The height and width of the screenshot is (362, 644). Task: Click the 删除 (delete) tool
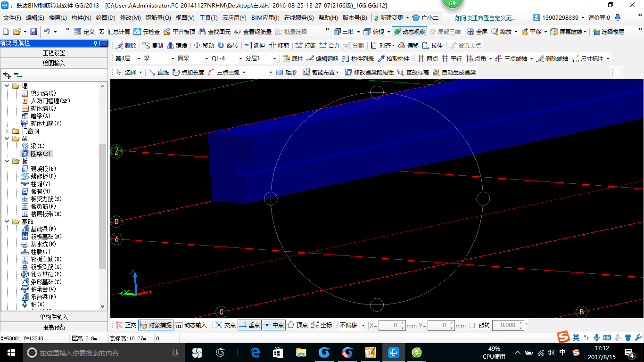[x=126, y=46]
